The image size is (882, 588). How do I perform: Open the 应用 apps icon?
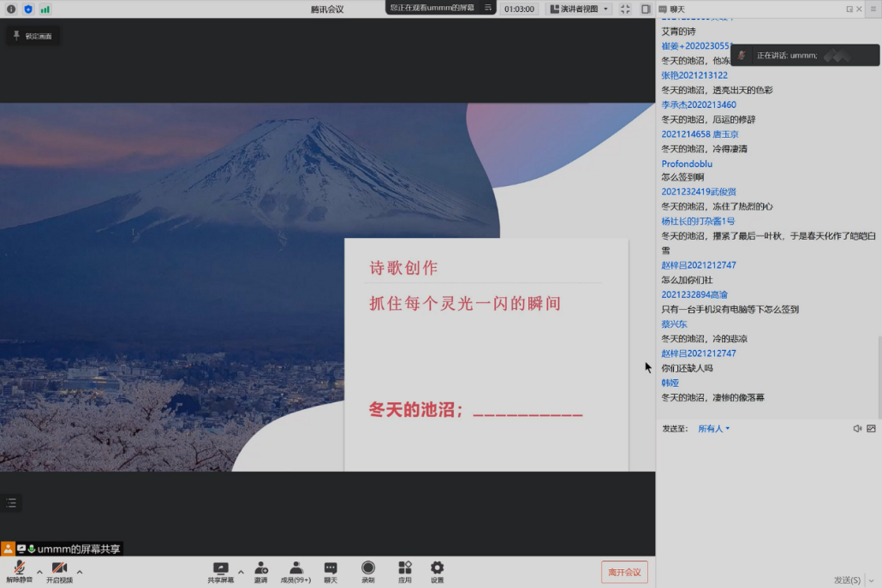click(405, 571)
